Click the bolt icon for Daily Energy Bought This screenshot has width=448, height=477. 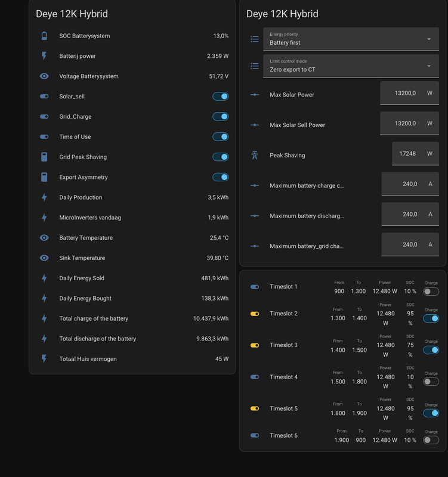(x=44, y=299)
